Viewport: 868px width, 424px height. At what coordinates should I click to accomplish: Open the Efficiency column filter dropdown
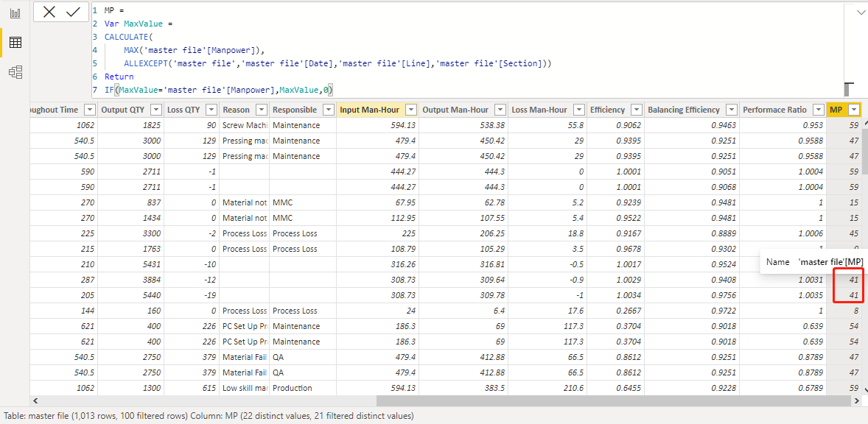[636, 110]
